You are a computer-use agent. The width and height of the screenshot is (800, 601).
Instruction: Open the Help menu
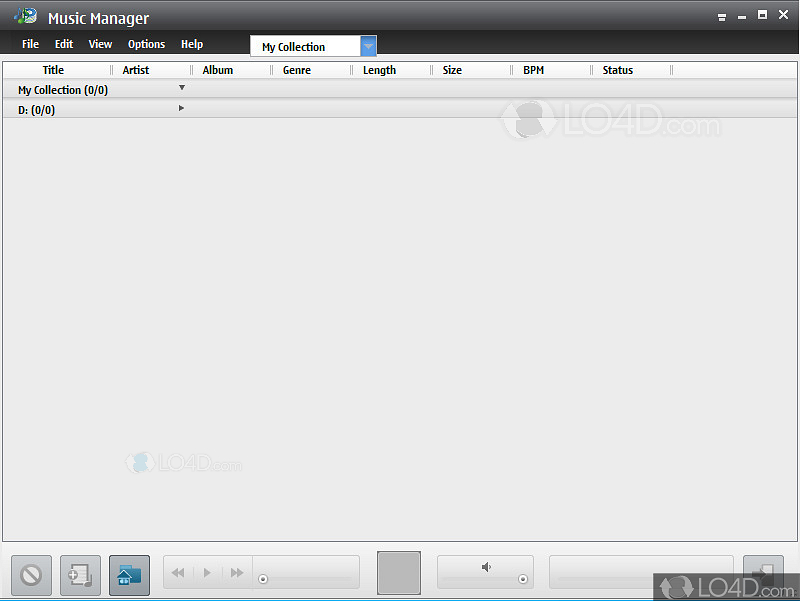click(x=192, y=44)
